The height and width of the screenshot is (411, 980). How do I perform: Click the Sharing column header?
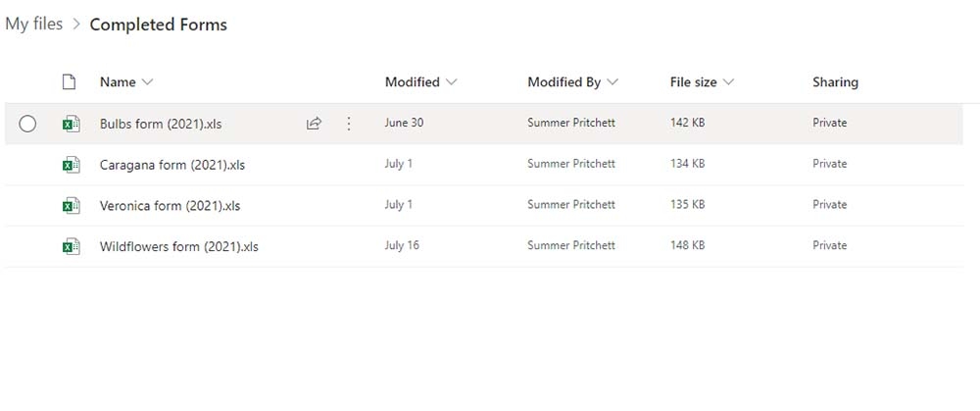(x=835, y=82)
